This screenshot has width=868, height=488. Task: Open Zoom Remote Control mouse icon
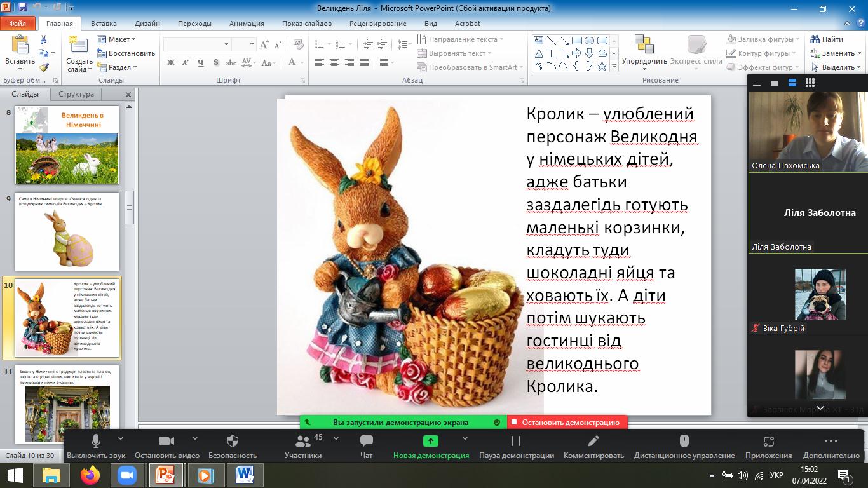tap(684, 442)
